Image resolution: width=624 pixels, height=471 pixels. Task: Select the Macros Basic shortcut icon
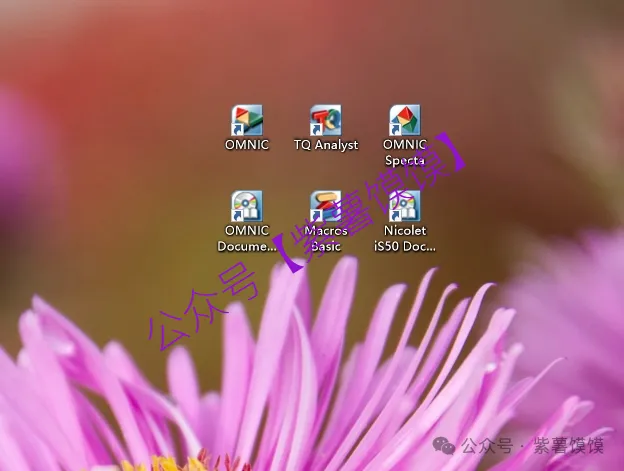tap(325, 206)
